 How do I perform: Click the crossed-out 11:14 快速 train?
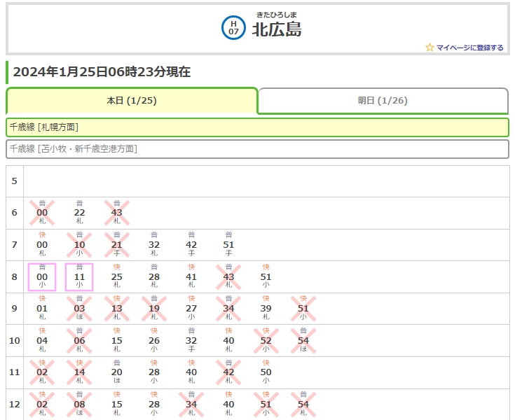coord(79,372)
